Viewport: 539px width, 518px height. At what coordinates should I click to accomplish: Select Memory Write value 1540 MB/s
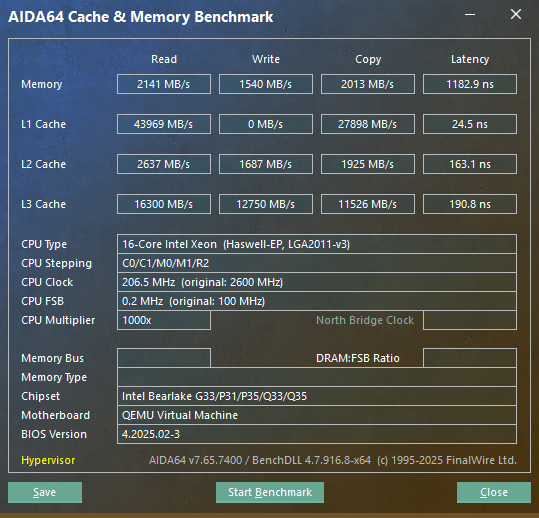click(266, 84)
